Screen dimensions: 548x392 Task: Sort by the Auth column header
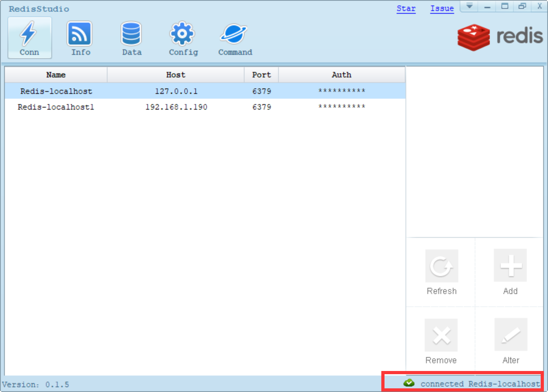point(342,74)
